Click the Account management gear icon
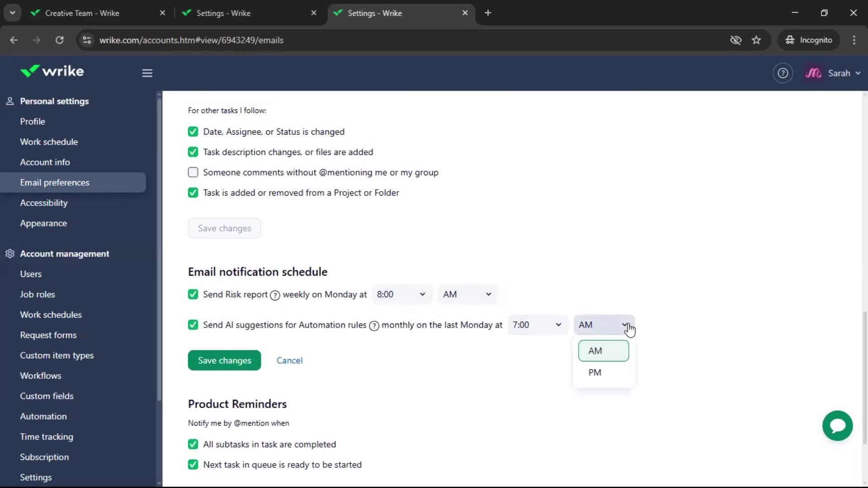The image size is (868, 488). (x=9, y=253)
